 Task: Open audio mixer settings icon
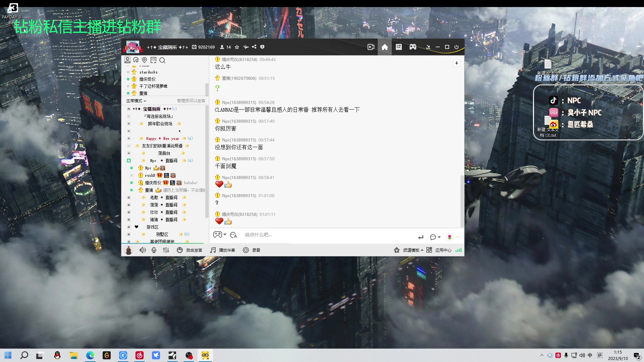pos(166,250)
